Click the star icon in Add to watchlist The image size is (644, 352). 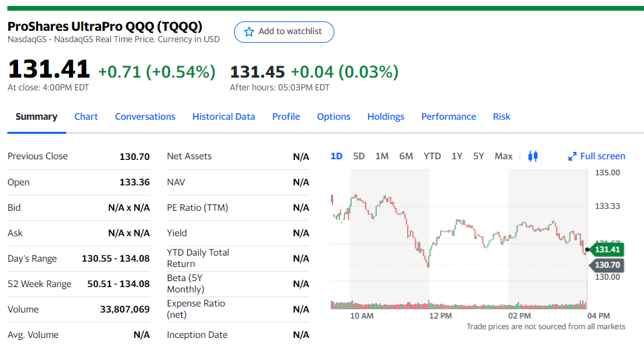[x=249, y=31]
